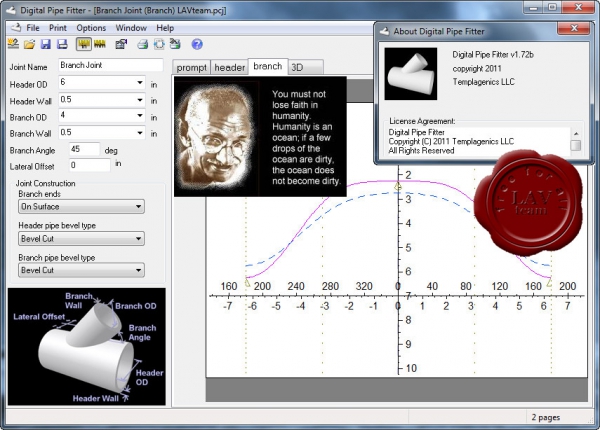The height and width of the screenshot is (430, 600).
Task: Expand the Header OD dropdown
Action: pyautogui.click(x=140, y=82)
